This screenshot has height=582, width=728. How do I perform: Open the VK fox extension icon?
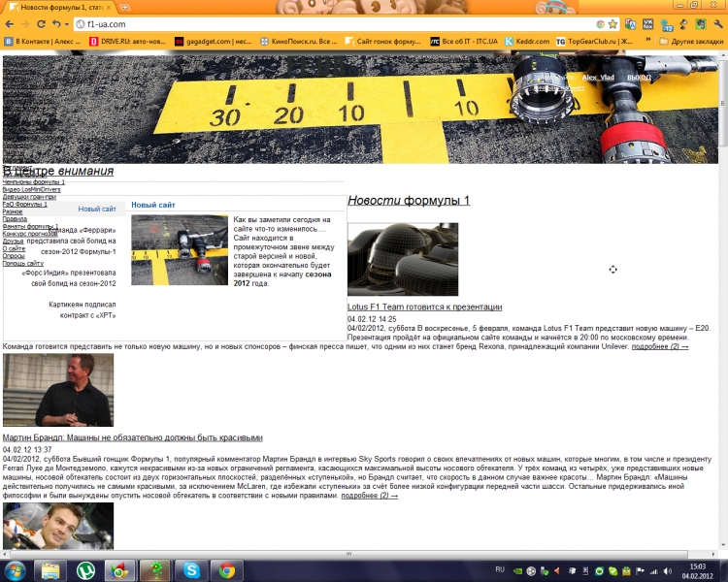click(x=648, y=24)
